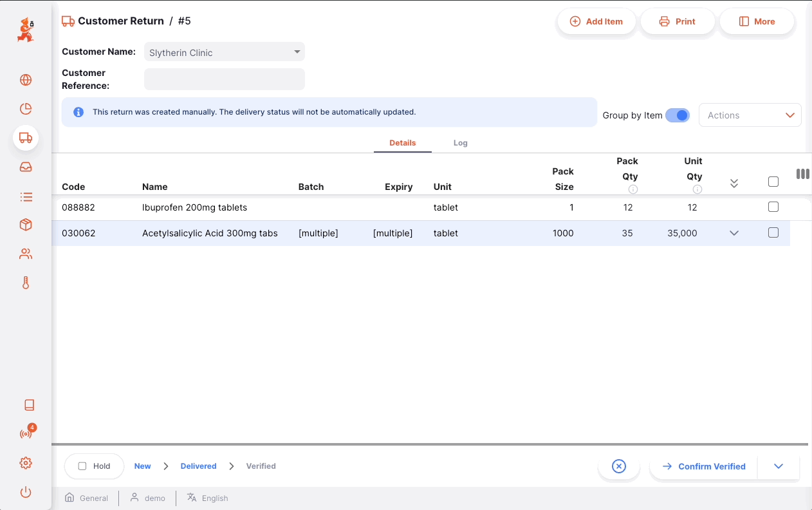Screen dimensions: 812x510
Task: Expand the Acetylsalicylic Acid row chevron
Action: (734, 233)
